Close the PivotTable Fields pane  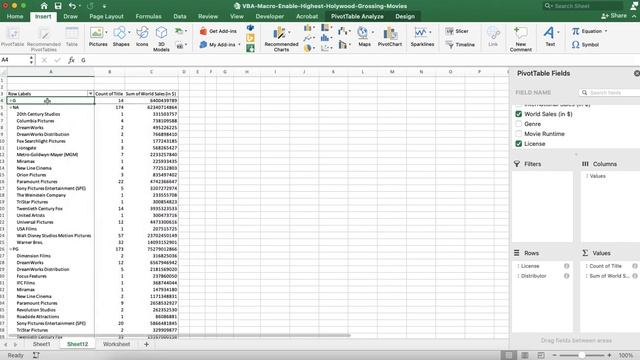point(637,73)
